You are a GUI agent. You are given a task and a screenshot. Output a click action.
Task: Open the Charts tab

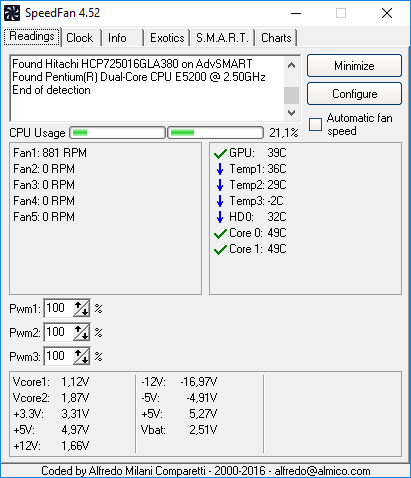(276, 38)
